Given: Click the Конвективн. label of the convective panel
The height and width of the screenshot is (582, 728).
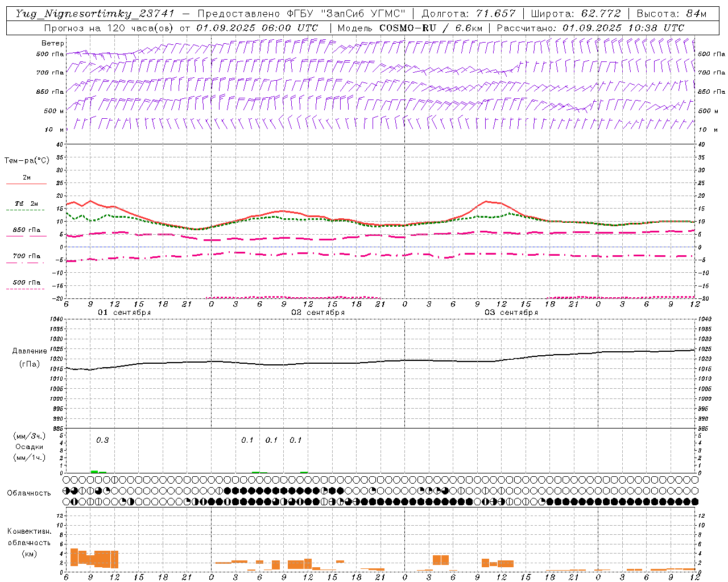Looking at the screenshot, I should (x=29, y=531).
